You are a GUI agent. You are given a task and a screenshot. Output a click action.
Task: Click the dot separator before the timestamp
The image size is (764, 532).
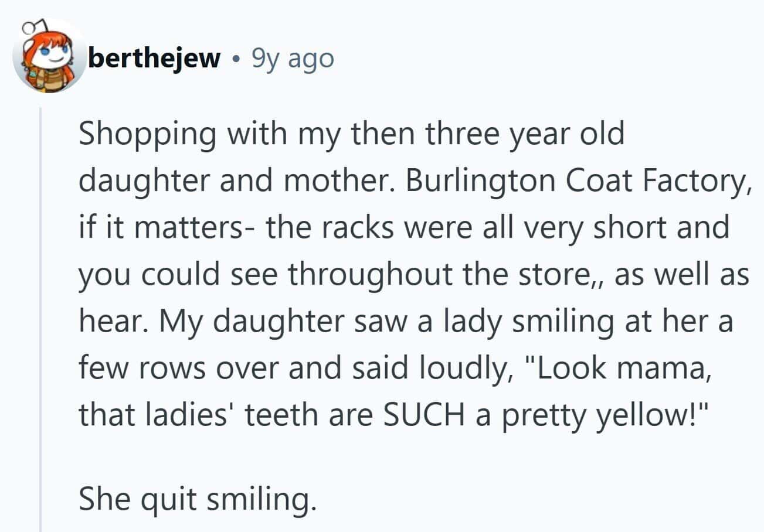pos(236,59)
